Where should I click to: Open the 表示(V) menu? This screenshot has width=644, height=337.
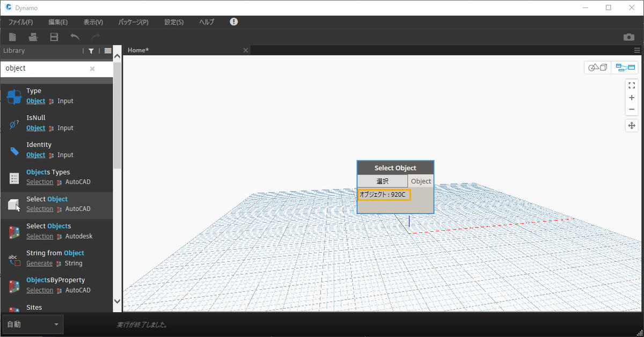(93, 22)
